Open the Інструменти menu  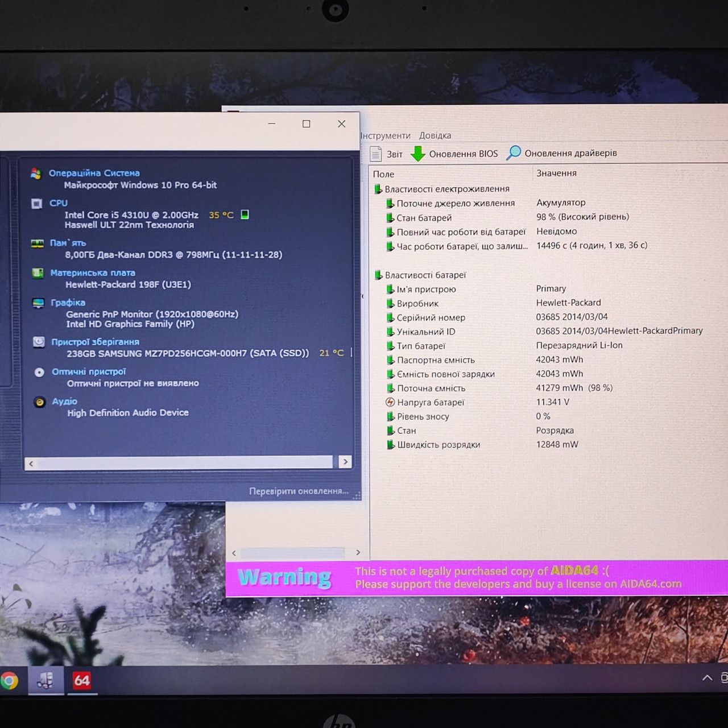coord(385,135)
